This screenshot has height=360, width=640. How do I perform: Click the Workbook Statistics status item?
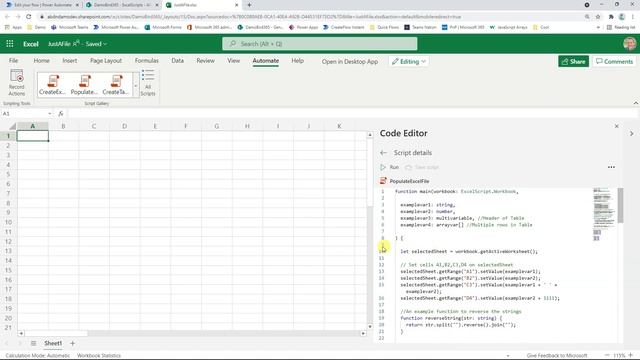point(99,356)
